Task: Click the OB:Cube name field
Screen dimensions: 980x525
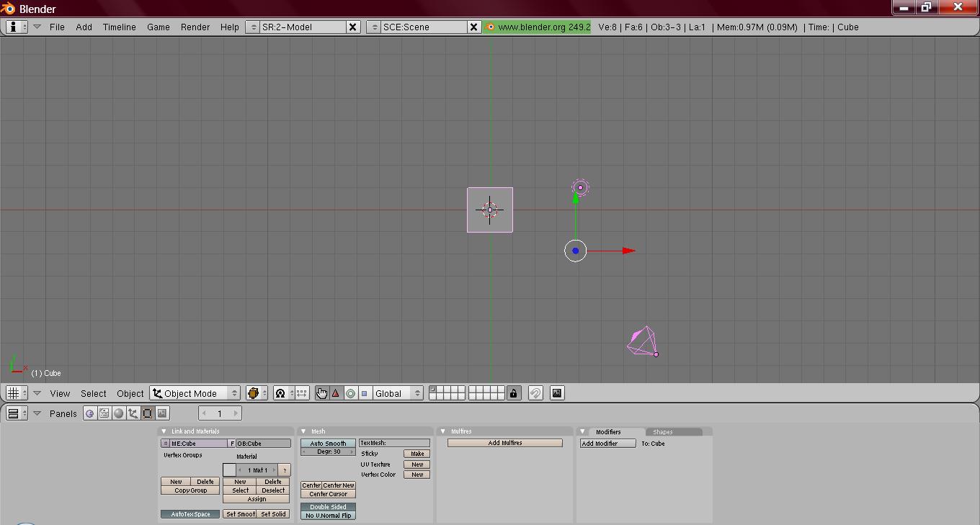Action: [x=263, y=444]
